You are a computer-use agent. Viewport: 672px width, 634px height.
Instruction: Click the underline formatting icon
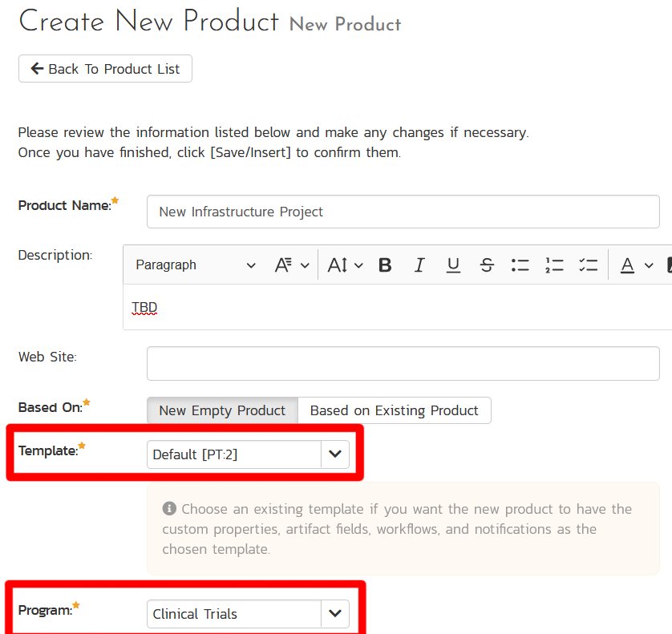453,265
